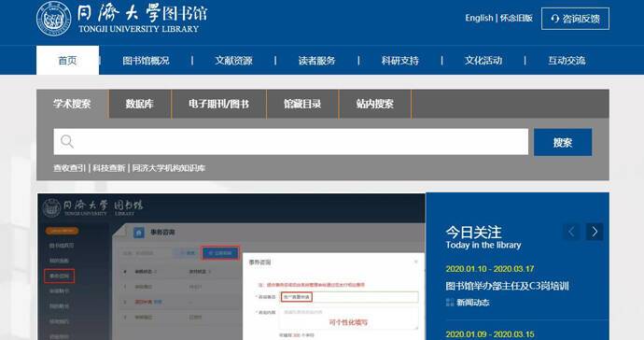The width and height of the screenshot is (644, 340).
Task: Click the banner slide screenshot image
Action: (231, 267)
